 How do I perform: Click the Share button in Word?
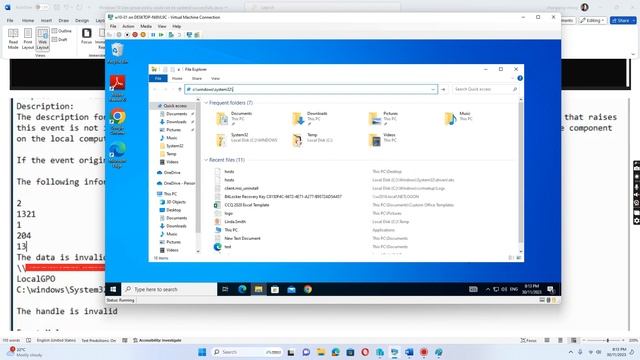tap(623, 20)
